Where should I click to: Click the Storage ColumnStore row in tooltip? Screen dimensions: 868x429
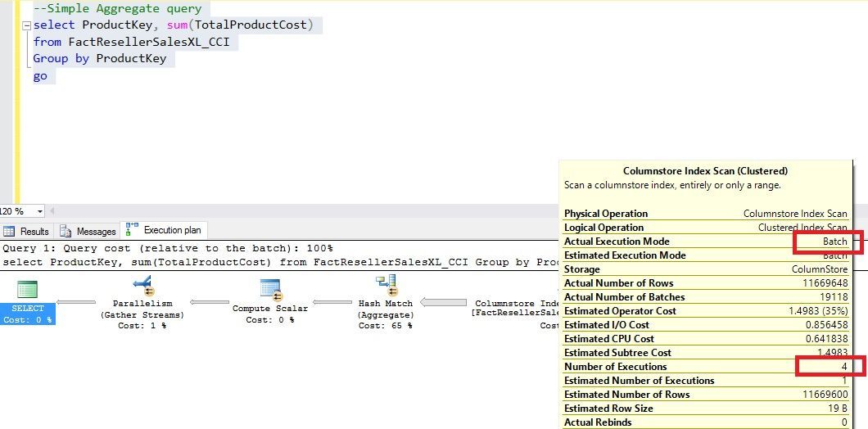(705, 269)
